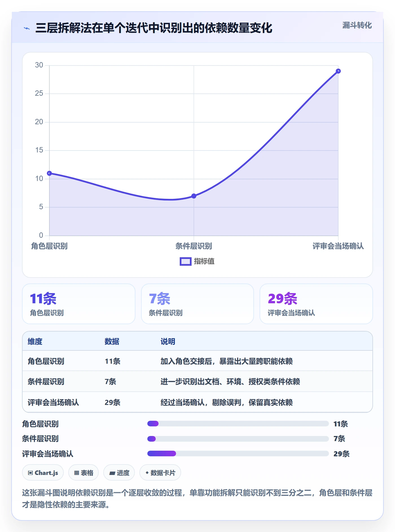The image size is (395, 532).
Task: Click the 29条 table cell
Action: (113, 402)
